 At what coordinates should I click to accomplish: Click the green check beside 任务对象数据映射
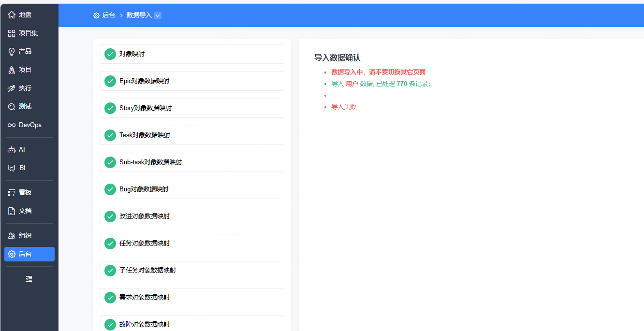[x=110, y=244]
